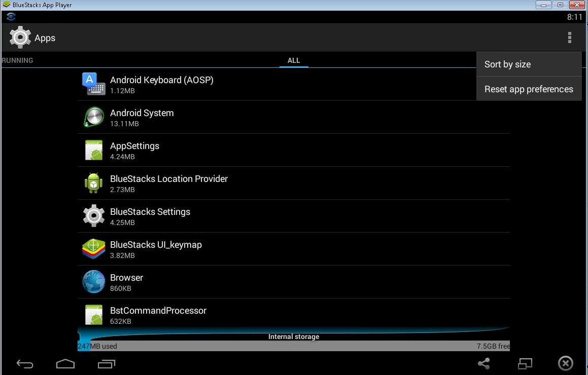Screen dimensions: 588x375
Task: Click the 7.5GB free label
Action: pos(493,346)
